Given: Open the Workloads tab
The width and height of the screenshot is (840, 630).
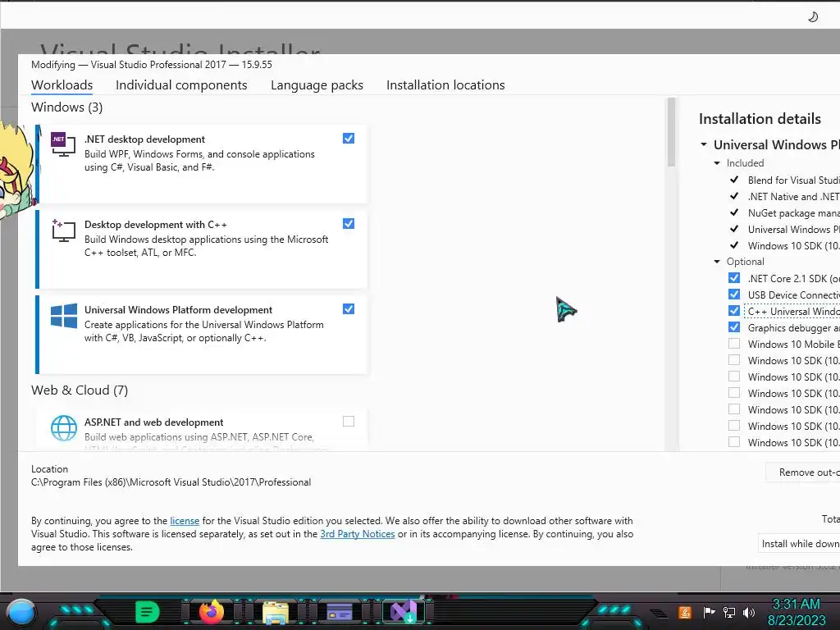Looking at the screenshot, I should (62, 85).
